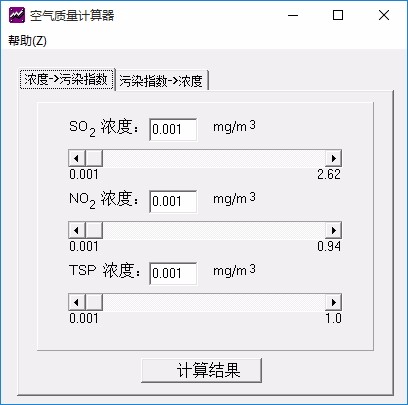The width and height of the screenshot is (408, 405).
Task: Click the right arrow of SO2 scrollbar
Action: [333, 158]
